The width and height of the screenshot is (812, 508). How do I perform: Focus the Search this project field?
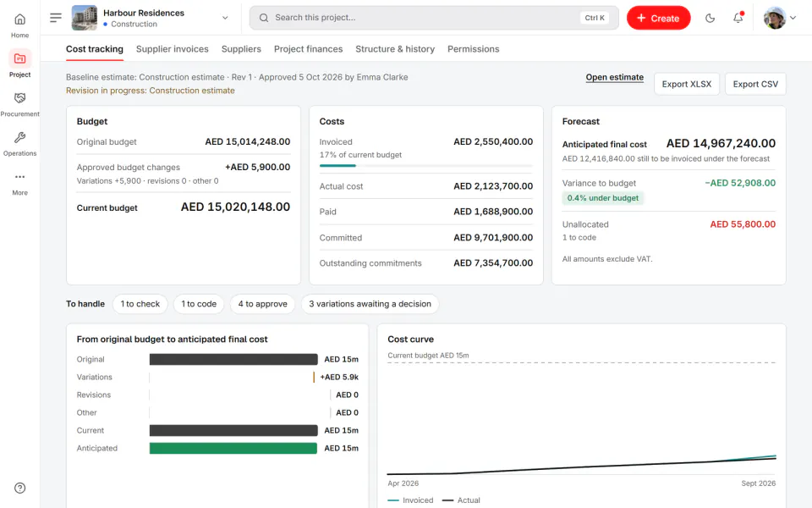click(x=434, y=18)
